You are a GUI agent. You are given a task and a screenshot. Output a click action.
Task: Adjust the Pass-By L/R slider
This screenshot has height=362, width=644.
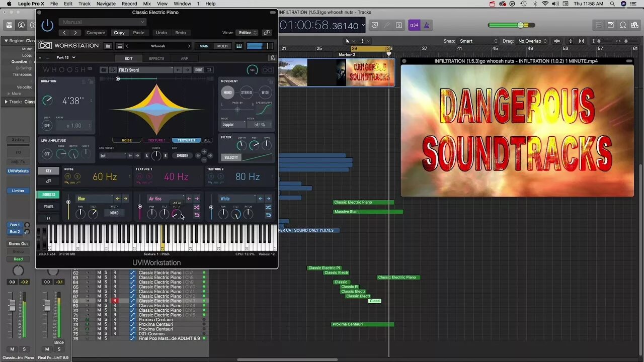point(237,109)
